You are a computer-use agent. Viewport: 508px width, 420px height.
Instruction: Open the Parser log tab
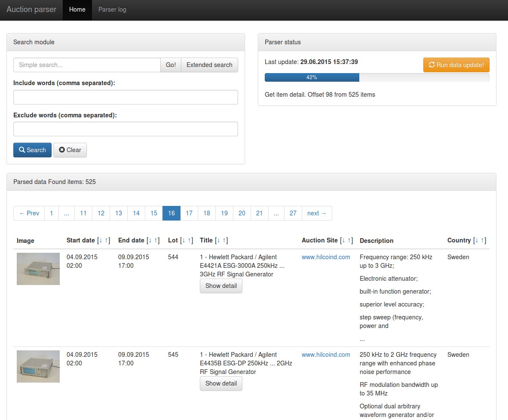(x=112, y=9)
